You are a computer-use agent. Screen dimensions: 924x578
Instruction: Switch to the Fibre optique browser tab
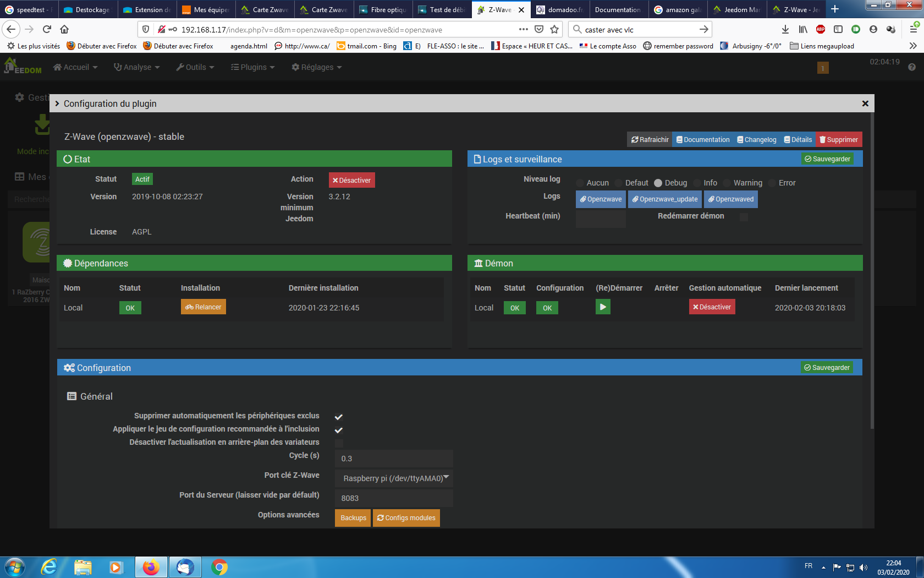383,9
